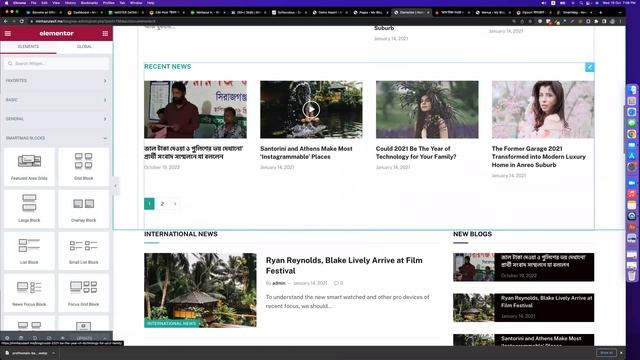
Task: Play the Santorini and Athens video
Action: click(x=311, y=109)
